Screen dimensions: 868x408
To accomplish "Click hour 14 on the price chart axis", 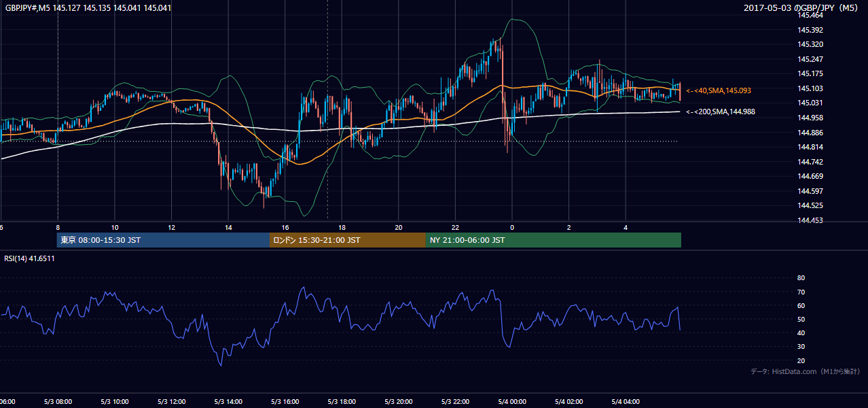I will (228, 227).
